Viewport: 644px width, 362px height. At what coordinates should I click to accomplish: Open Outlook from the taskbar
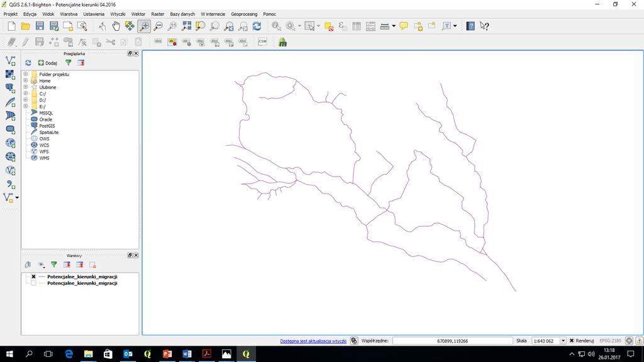point(128,354)
